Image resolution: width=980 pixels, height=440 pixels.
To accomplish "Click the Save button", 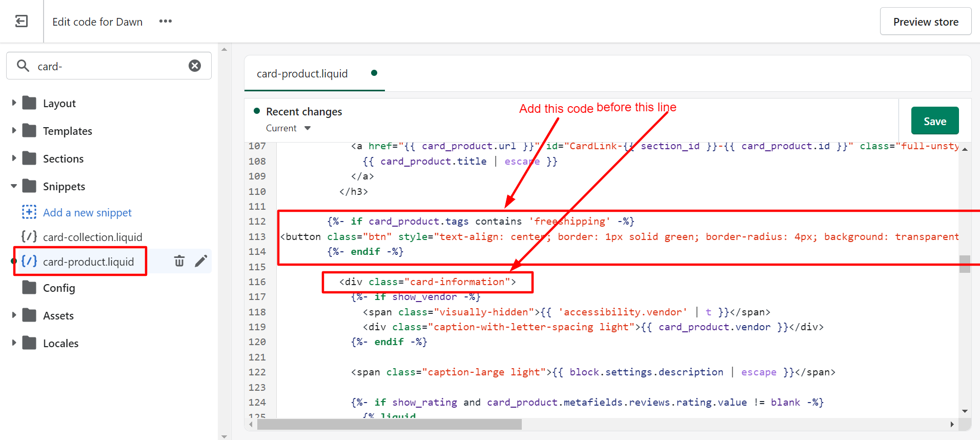I will click(x=934, y=121).
